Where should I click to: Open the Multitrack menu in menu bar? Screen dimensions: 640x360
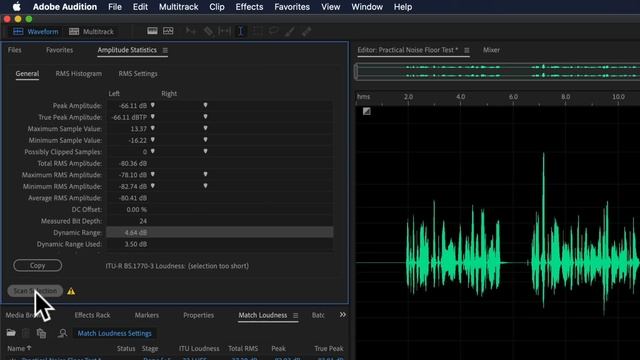coord(178,7)
